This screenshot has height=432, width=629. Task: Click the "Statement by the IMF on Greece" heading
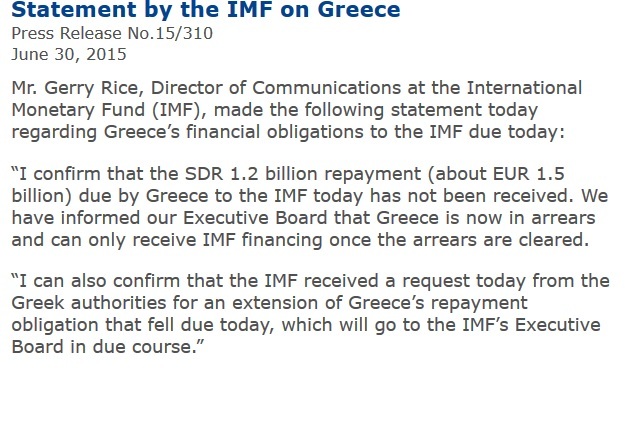[x=205, y=11]
